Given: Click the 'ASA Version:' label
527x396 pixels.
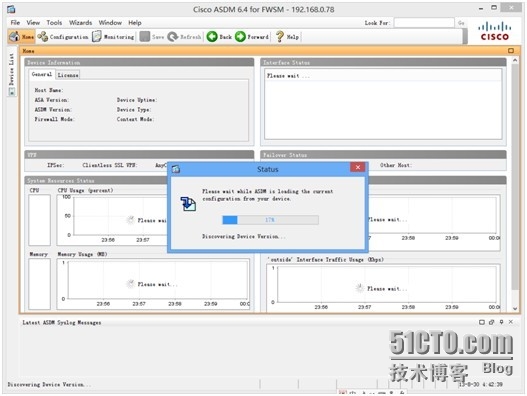Looking at the screenshot, I should coord(51,100).
